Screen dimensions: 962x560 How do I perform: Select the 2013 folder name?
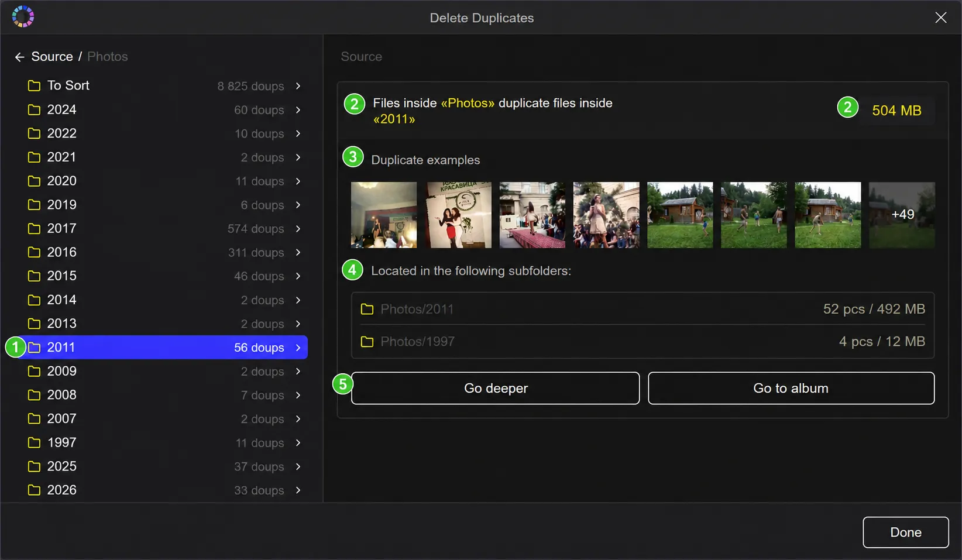point(62,324)
